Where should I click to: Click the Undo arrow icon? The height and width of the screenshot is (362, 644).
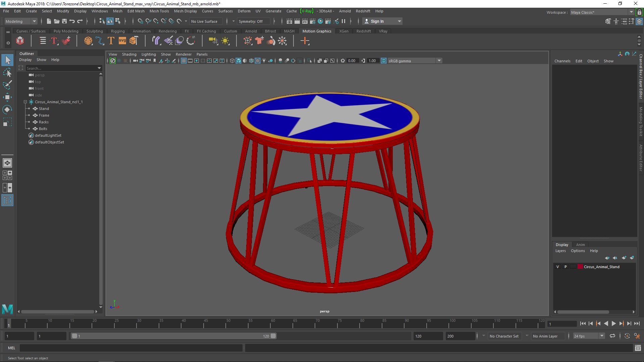tap(72, 21)
